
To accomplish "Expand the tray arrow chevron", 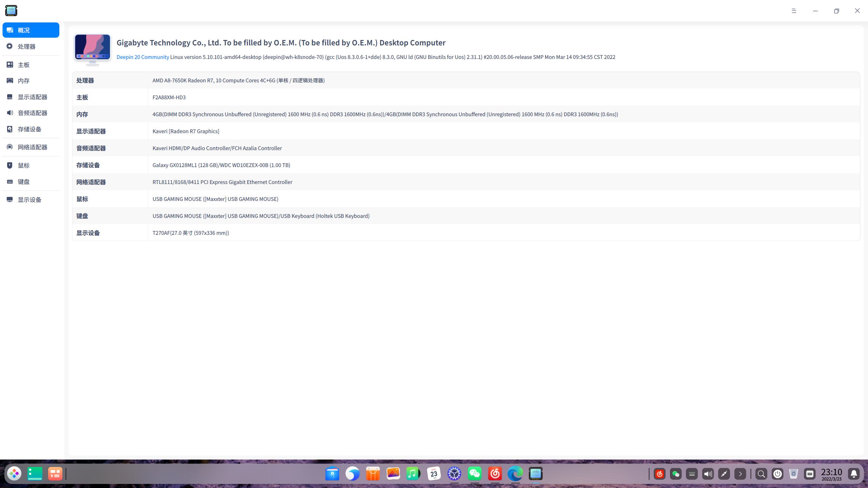I will click(740, 474).
